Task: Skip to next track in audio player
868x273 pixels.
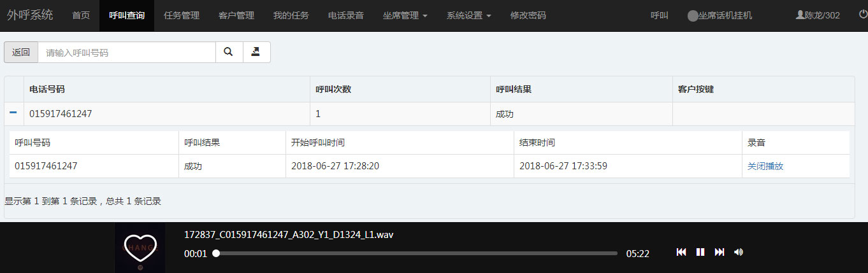Action: click(720, 253)
